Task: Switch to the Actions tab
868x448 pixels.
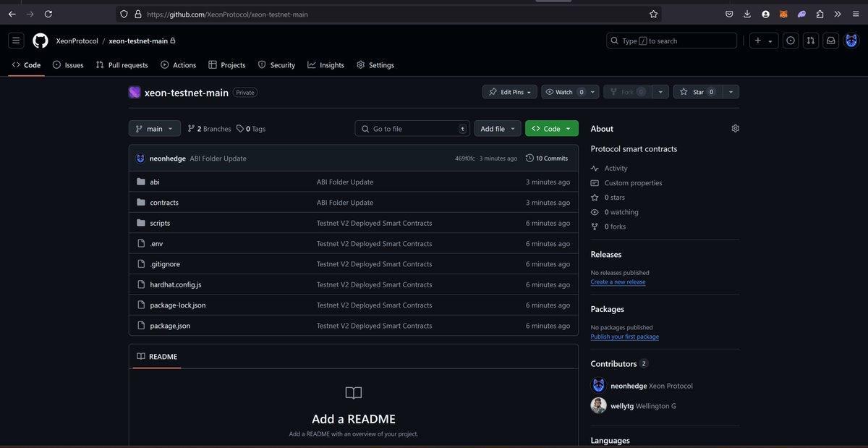Action: (x=178, y=65)
